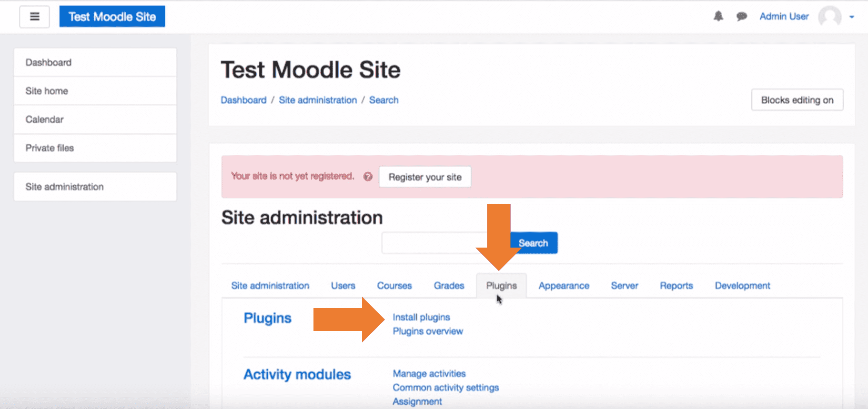The width and height of the screenshot is (868, 409).
Task: Expand the user menu dropdown arrow
Action: (x=852, y=17)
